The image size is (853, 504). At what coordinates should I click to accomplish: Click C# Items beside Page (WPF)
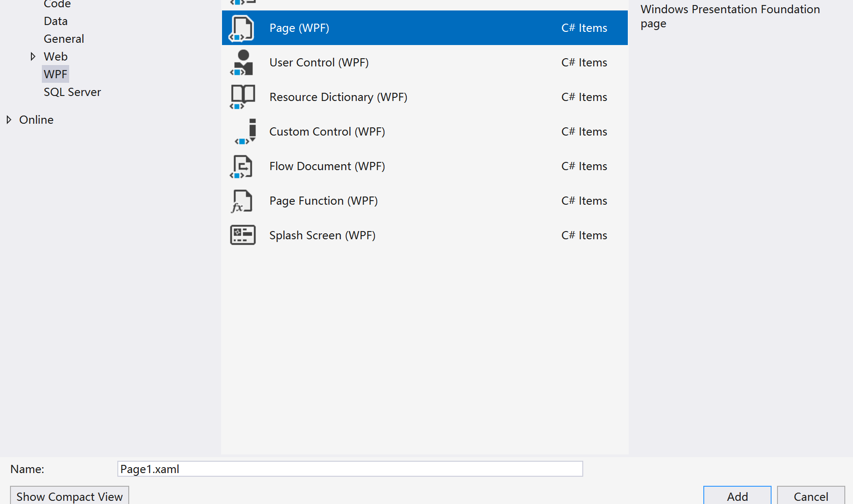tap(584, 28)
